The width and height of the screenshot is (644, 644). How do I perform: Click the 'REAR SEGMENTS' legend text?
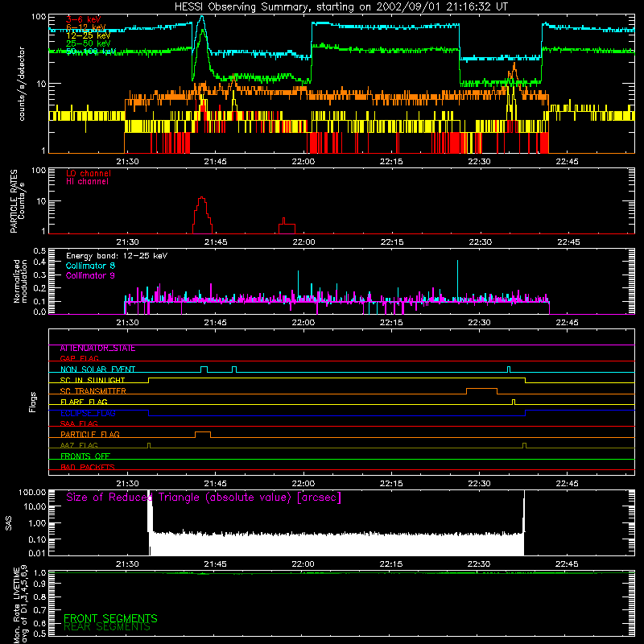107,627
